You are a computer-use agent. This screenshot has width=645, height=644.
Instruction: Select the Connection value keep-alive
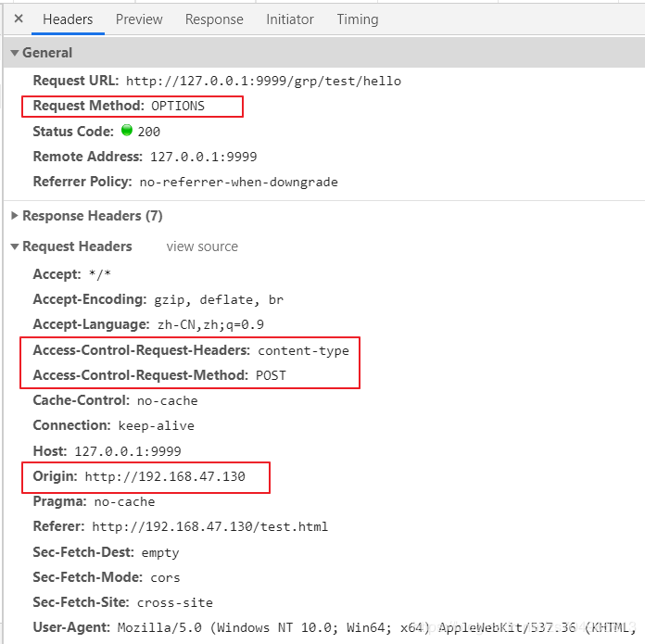coord(157,425)
